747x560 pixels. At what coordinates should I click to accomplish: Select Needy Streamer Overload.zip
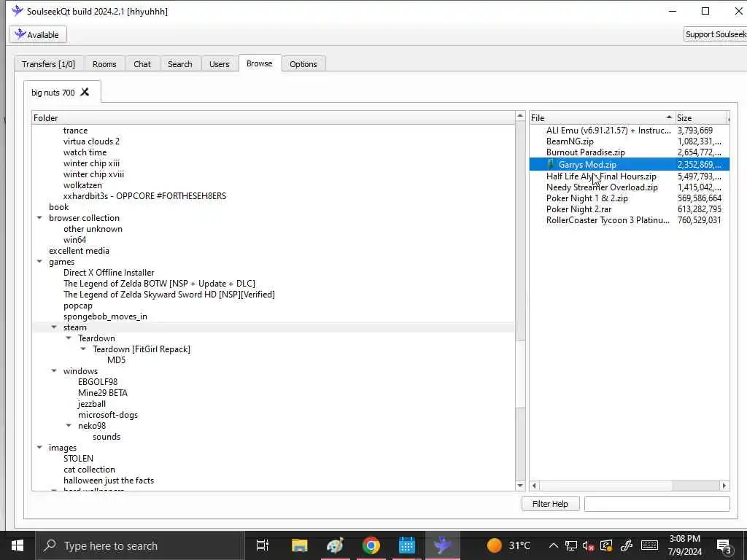602,187
